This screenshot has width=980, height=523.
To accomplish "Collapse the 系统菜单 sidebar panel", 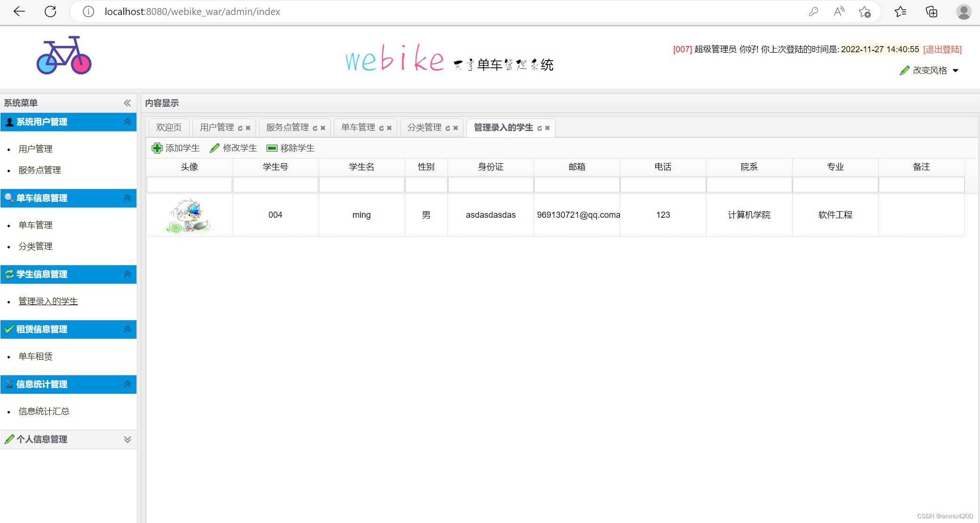I will pos(127,103).
